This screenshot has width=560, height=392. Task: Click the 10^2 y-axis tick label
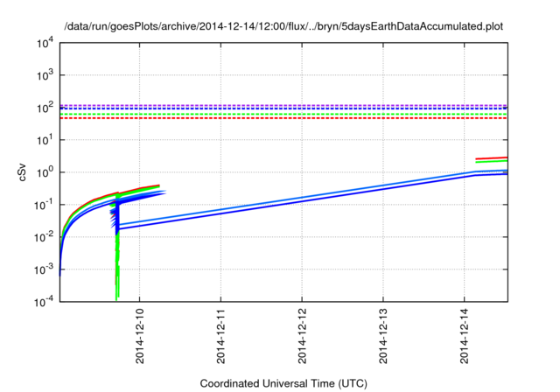click(45, 108)
